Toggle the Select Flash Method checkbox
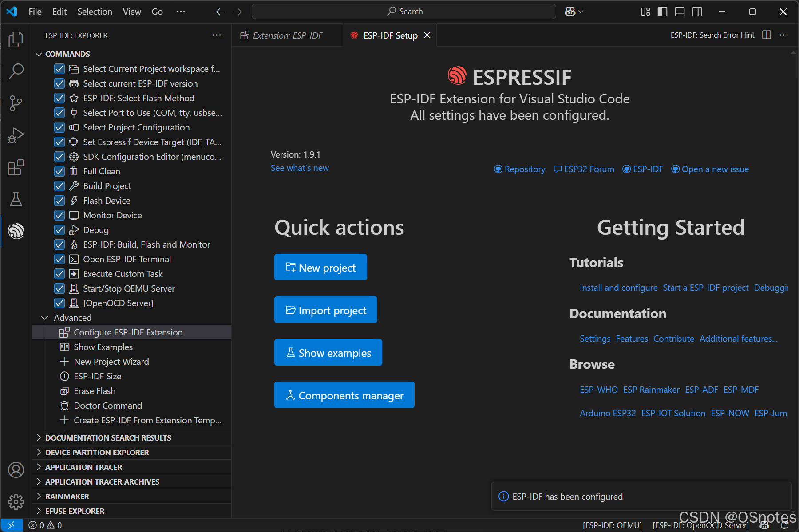Viewport: 799px width, 532px height. [59, 98]
